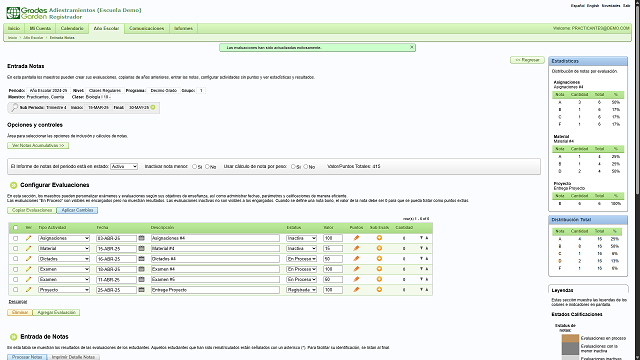This screenshot has width=640, height=360.
Task: Select No for Inactivar nota menor
Action: (x=207, y=167)
